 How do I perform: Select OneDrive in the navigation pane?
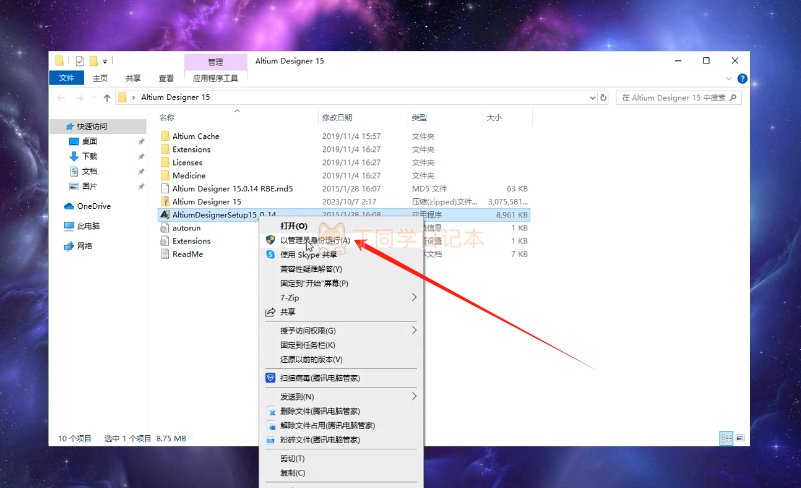(93, 206)
